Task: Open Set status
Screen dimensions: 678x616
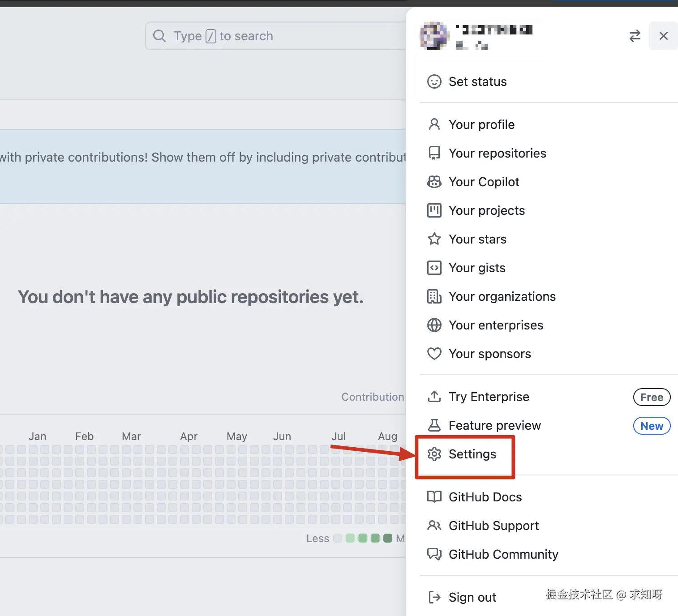Action: [549, 81]
